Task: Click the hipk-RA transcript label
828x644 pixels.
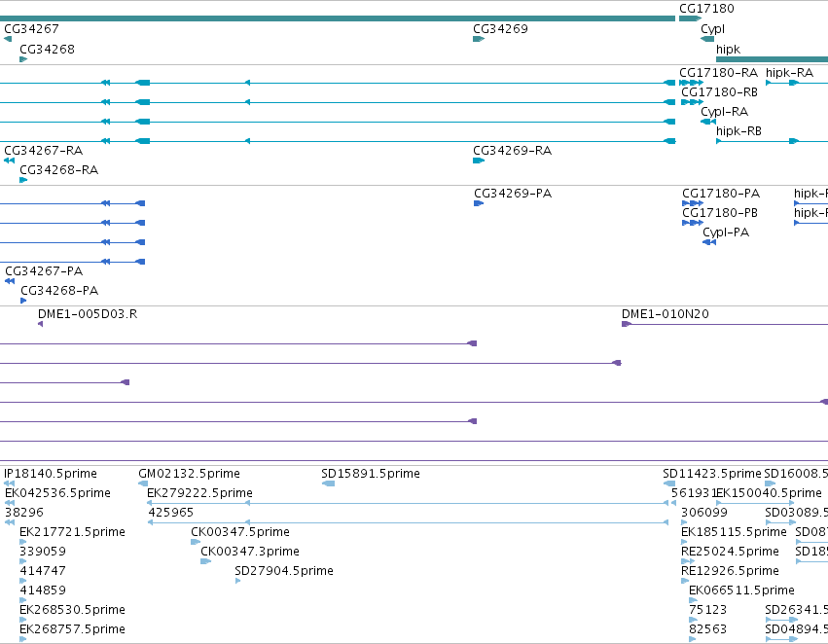Action: click(789, 73)
